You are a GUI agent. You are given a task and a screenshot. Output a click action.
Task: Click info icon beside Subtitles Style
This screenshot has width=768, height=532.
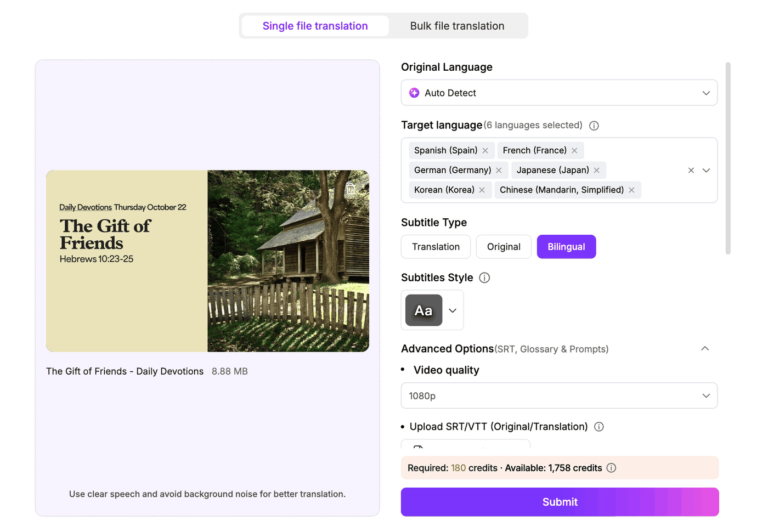pyautogui.click(x=484, y=278)
